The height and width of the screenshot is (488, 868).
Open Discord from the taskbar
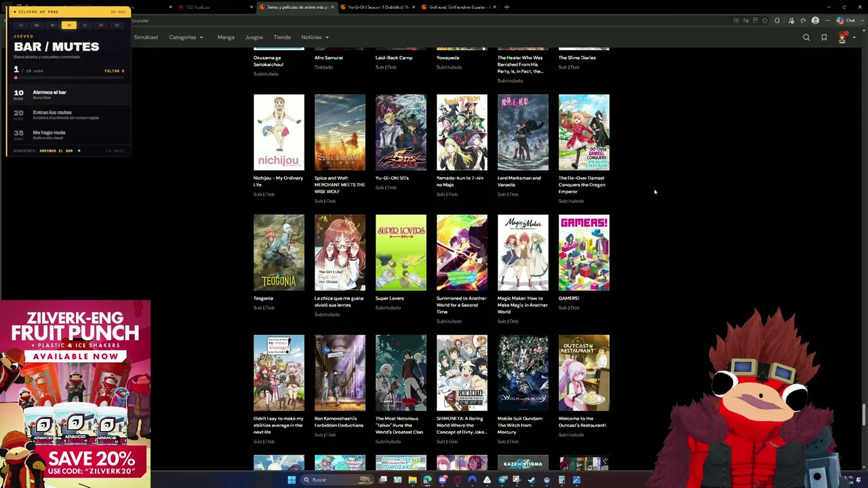[x=442, y=480]
